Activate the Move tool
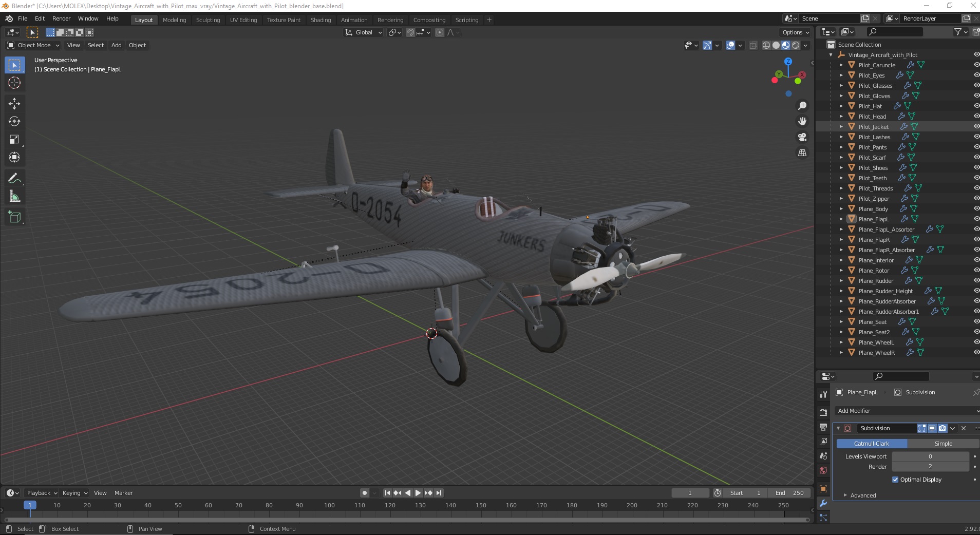This screenshot has height=535, width=980. [14, 103]
